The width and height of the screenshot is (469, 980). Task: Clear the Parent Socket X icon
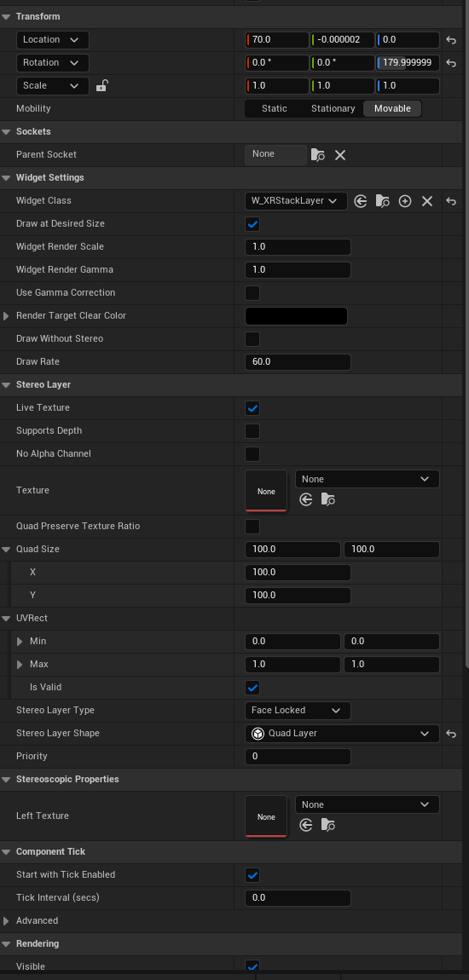click(x=340, y=155)
